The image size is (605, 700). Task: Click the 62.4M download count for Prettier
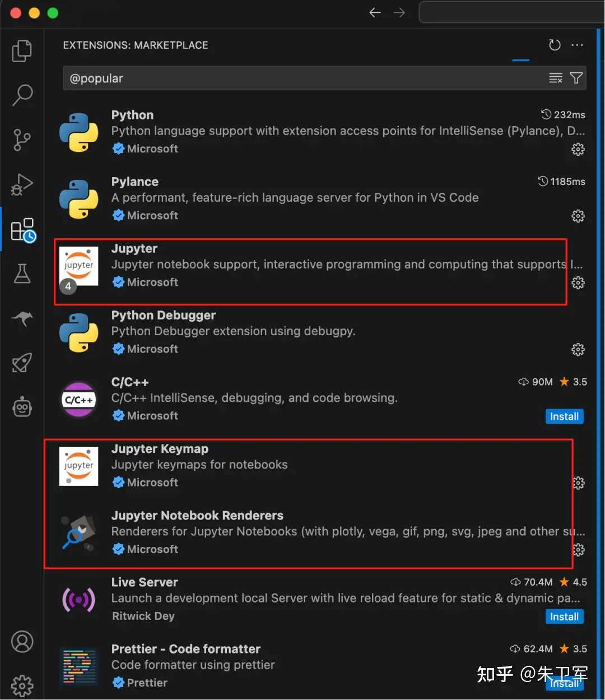tap(532, 648)
